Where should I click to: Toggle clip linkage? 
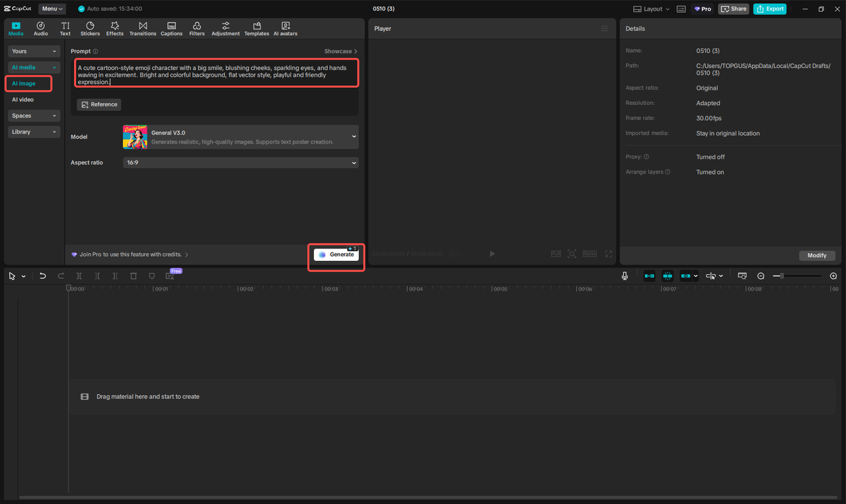685,276
